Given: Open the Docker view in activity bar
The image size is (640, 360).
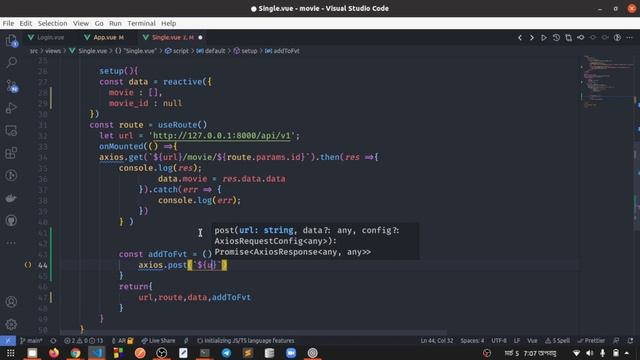Looking at the screenshot, I should 11,198.
